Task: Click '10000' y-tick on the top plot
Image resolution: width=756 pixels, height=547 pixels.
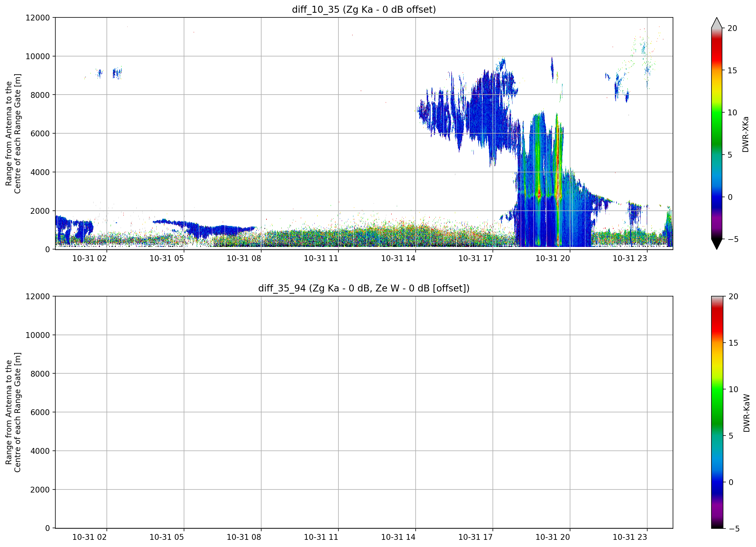Action: click(38, 56)
